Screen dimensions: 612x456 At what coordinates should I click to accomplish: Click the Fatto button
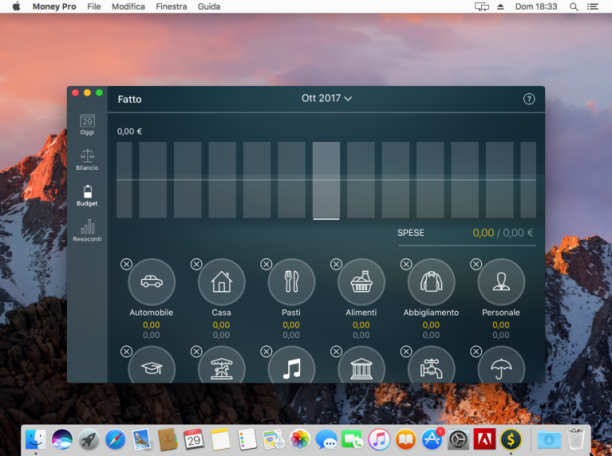[130, 99]
